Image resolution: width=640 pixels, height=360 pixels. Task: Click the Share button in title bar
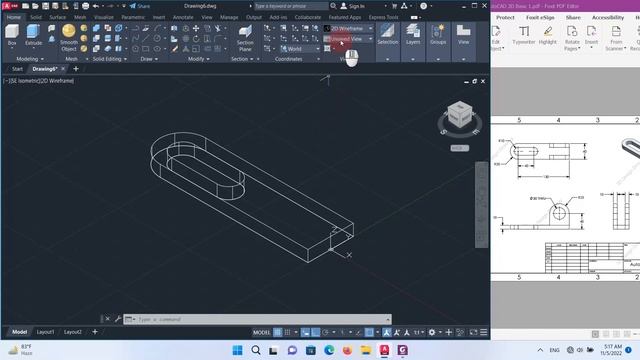140,6
